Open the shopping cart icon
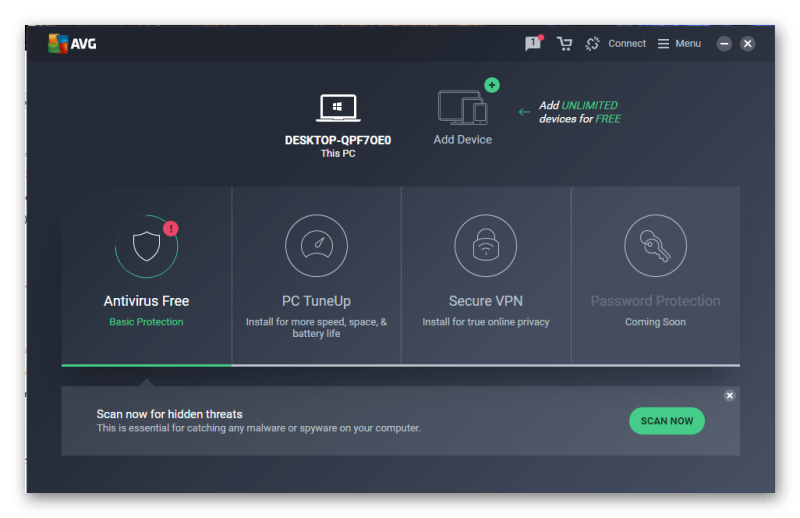The image size is (800, 518). [564, 44]
